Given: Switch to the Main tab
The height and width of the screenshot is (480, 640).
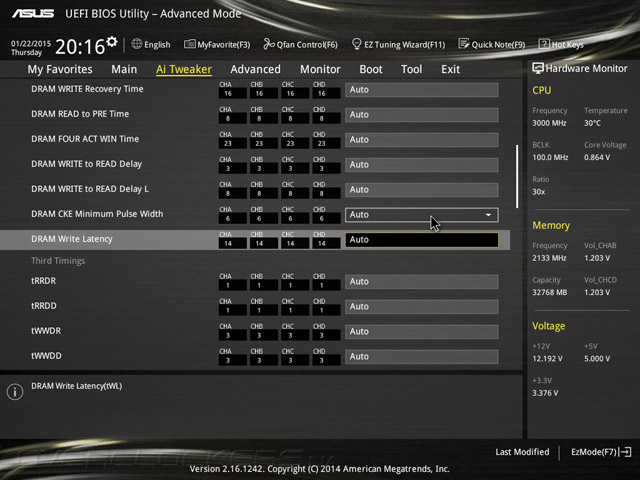Looking at the screenshot, I should (124, 69).
